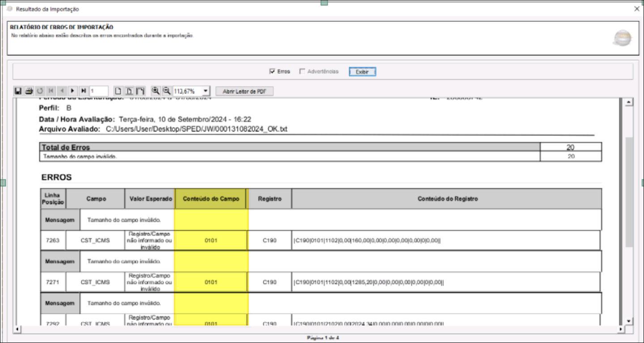Click the Página 1 de 4 indicator

[x=323, y=338]
